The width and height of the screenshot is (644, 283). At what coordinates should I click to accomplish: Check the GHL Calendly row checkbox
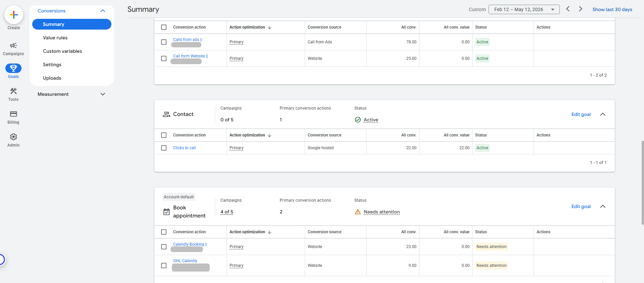pos(164,266)
